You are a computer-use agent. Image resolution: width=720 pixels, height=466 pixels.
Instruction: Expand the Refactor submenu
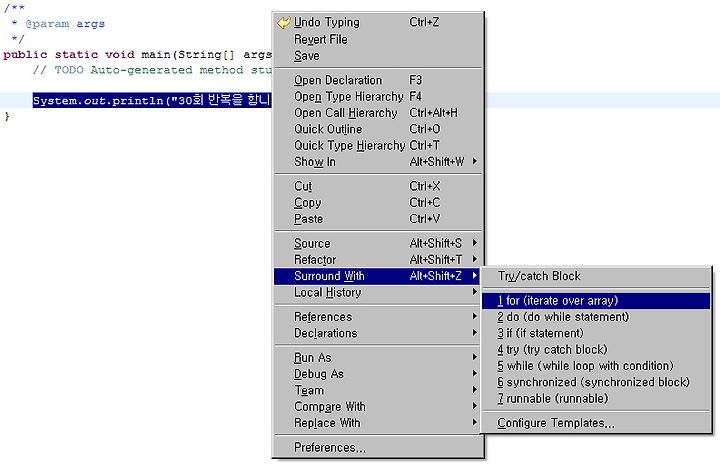click(378, 259)
